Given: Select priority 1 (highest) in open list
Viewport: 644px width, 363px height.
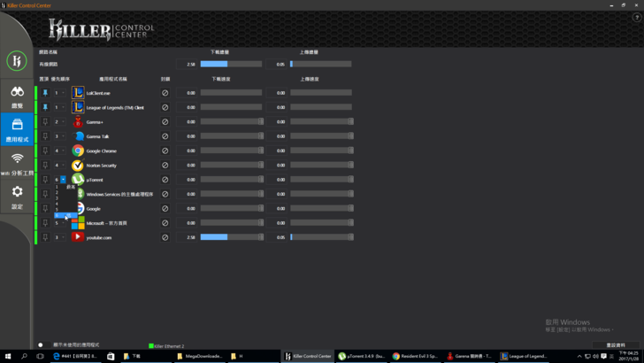Looking at the screenshot, I should click(65, 187).
